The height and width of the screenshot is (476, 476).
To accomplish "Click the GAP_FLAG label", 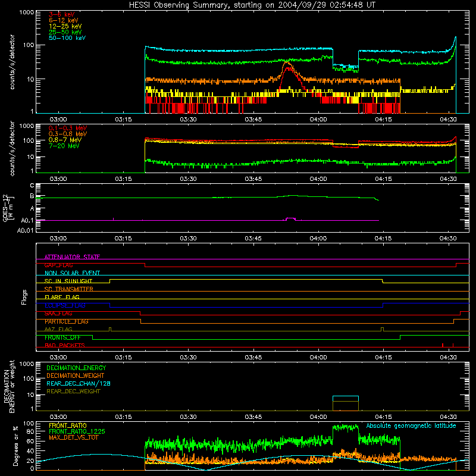I will (x=58, y=265).
